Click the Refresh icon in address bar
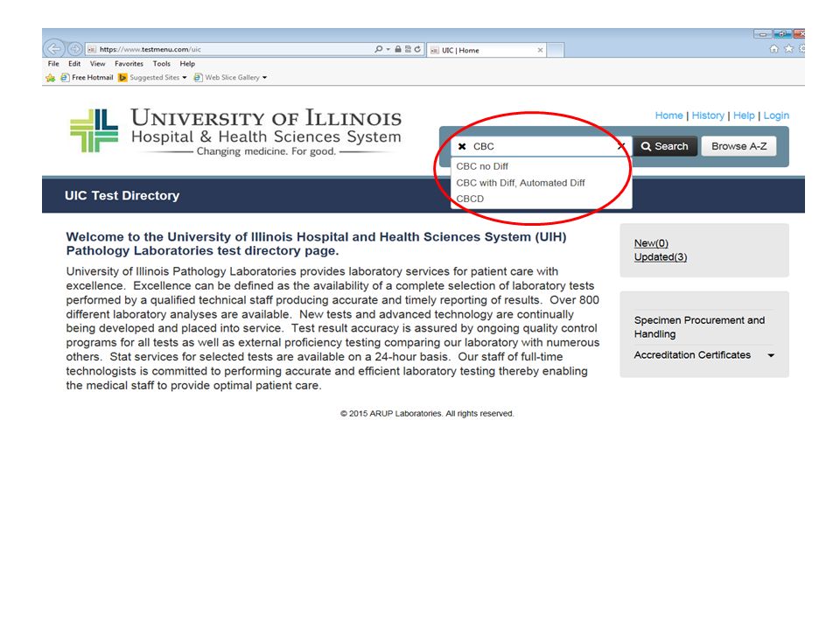 pos(417,49)
